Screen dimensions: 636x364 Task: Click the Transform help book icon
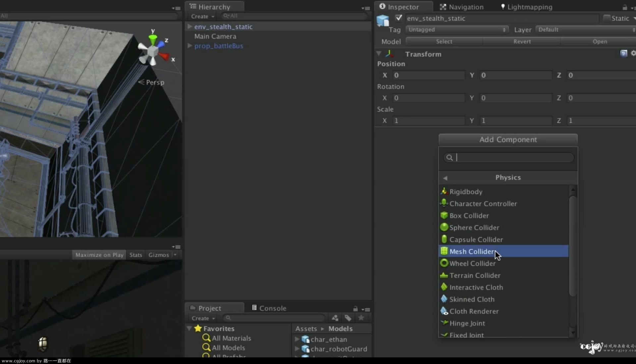tap(623, 53)
